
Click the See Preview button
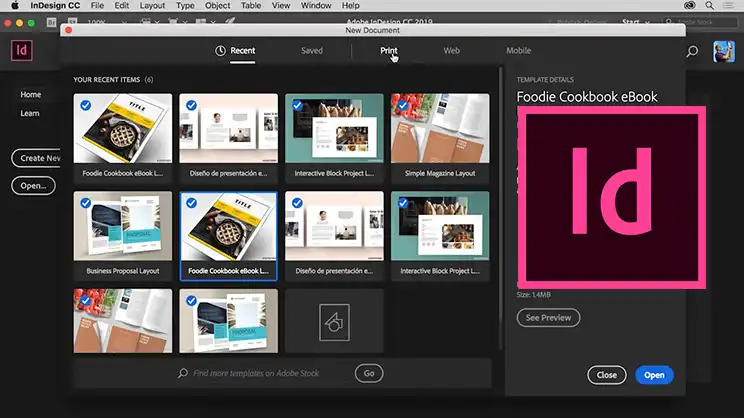tap(548, 318)
